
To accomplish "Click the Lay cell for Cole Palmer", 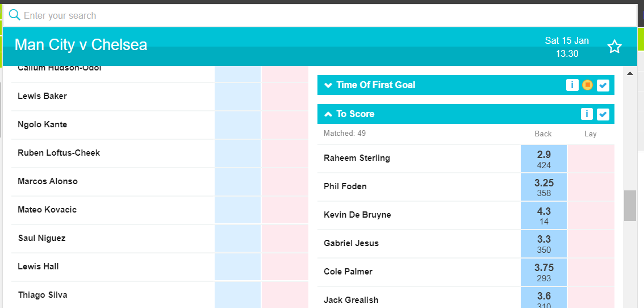I will 591,272.
